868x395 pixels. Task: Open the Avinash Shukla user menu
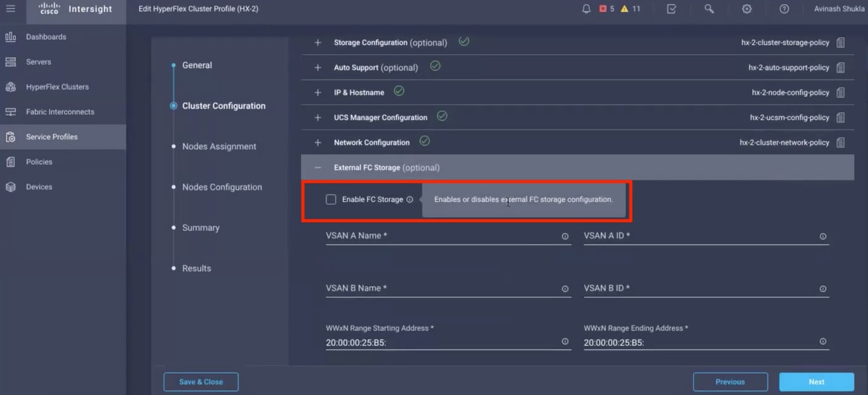pyautogui.click(x=838, y=9)
